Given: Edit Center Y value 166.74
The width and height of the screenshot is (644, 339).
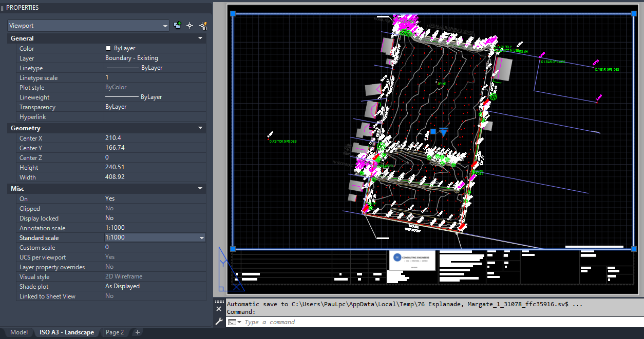Looking at the screenshot, I should [155, 148].
